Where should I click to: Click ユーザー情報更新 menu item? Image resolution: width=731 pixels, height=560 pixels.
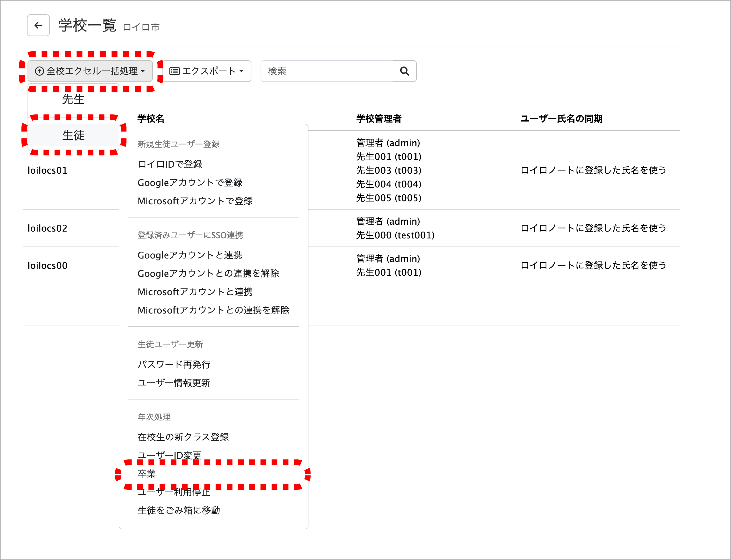174,383
